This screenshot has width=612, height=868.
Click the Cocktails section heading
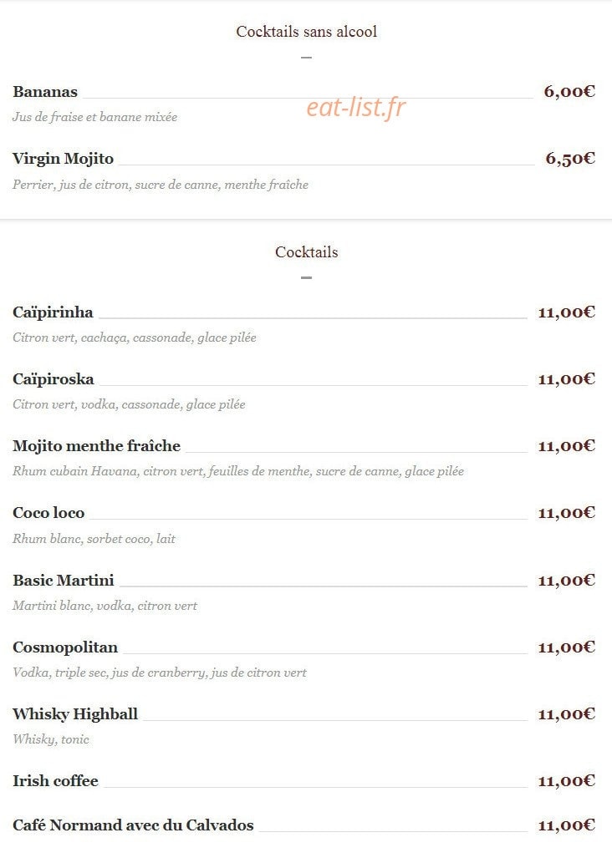click(306, 251)
